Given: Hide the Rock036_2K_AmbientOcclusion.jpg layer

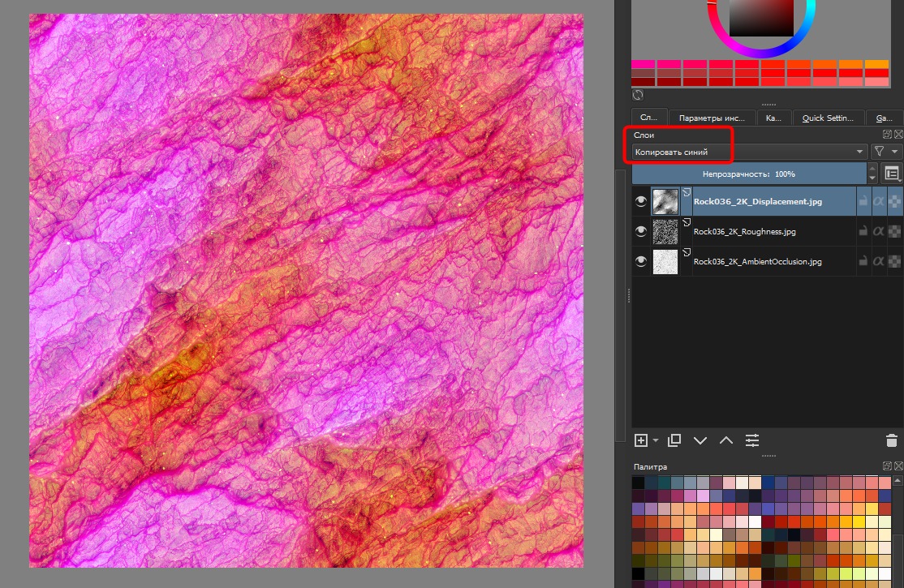Looking at the screenshot, I should [641, 261].
